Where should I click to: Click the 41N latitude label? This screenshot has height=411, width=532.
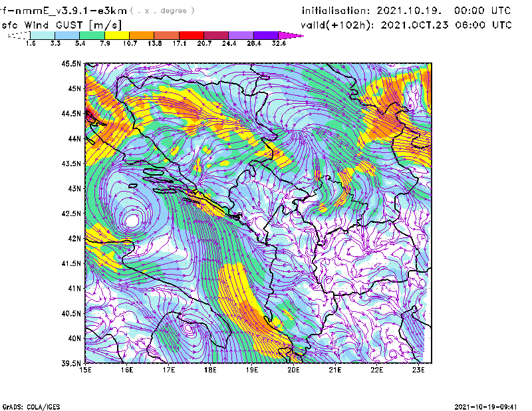coord(74,288)
